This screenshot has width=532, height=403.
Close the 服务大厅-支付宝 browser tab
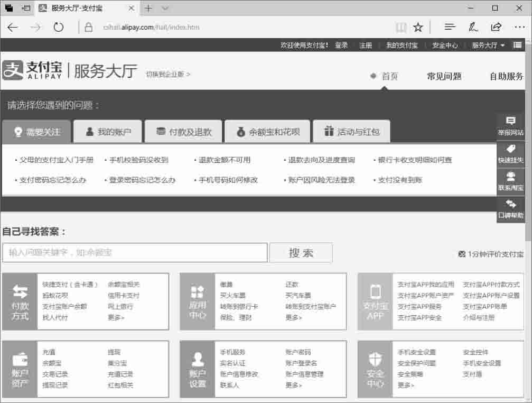tap(132, 8)
